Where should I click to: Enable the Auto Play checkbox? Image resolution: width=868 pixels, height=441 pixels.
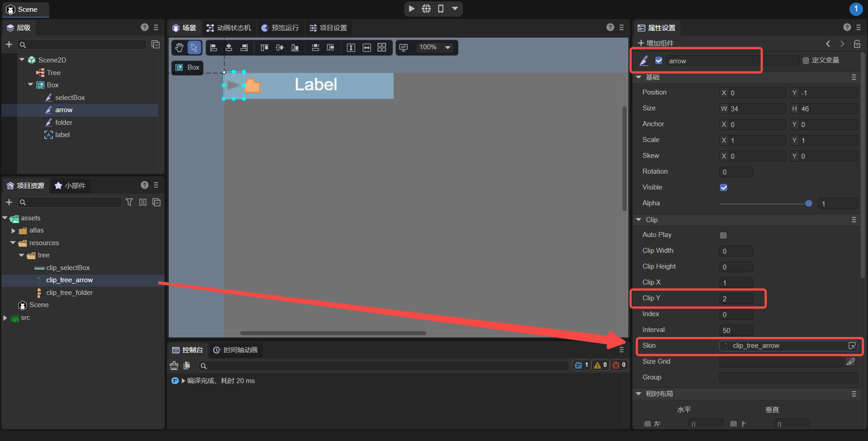pos(723,235)
